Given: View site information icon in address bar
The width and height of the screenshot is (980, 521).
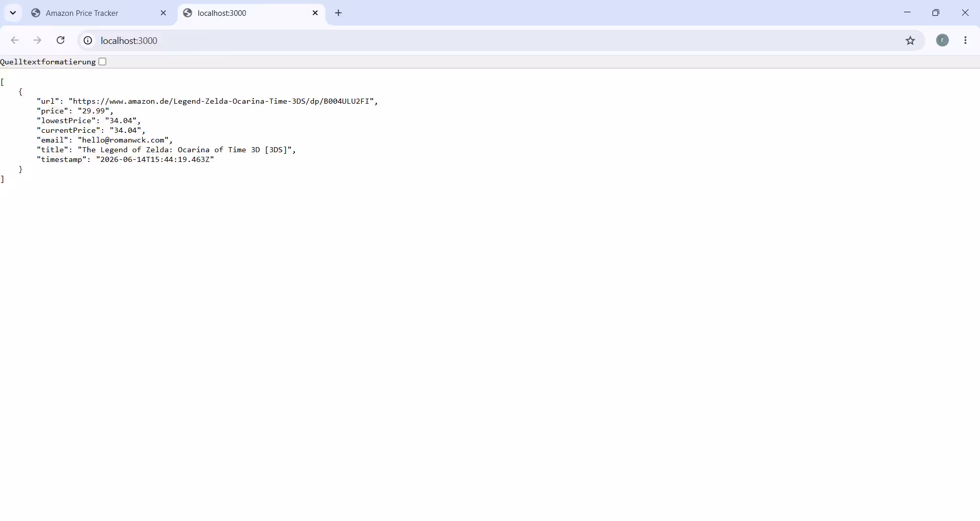Looking at the screenshot, I should 88,40.
